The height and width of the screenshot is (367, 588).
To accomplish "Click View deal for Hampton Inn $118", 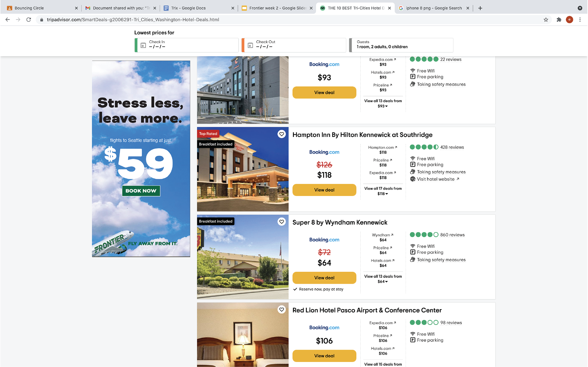I will tap(324, 190).
